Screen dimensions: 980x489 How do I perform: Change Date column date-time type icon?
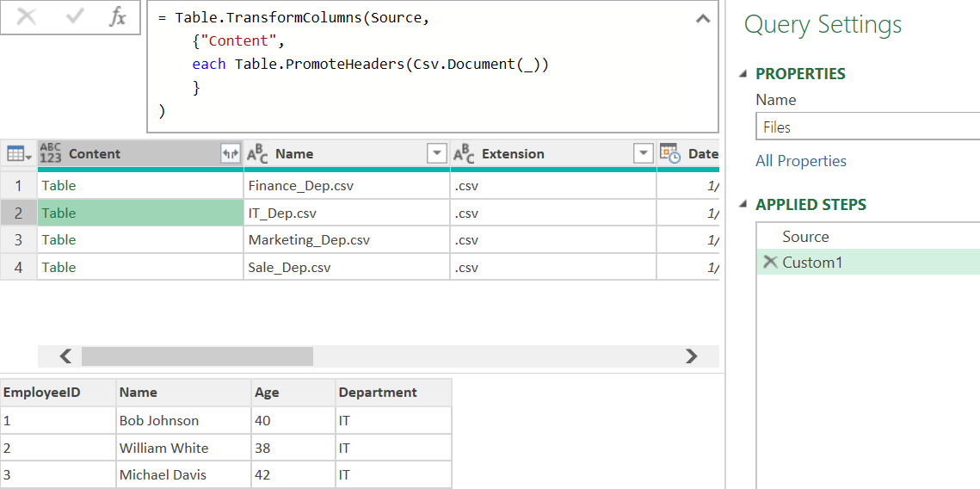[x=670, y=153]
